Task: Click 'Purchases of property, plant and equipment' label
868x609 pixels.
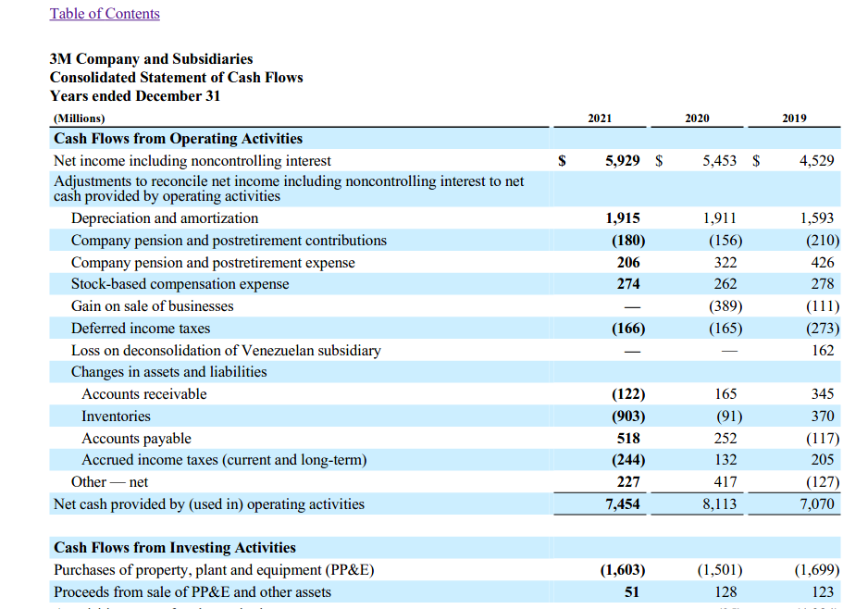Action: point(214,570)
